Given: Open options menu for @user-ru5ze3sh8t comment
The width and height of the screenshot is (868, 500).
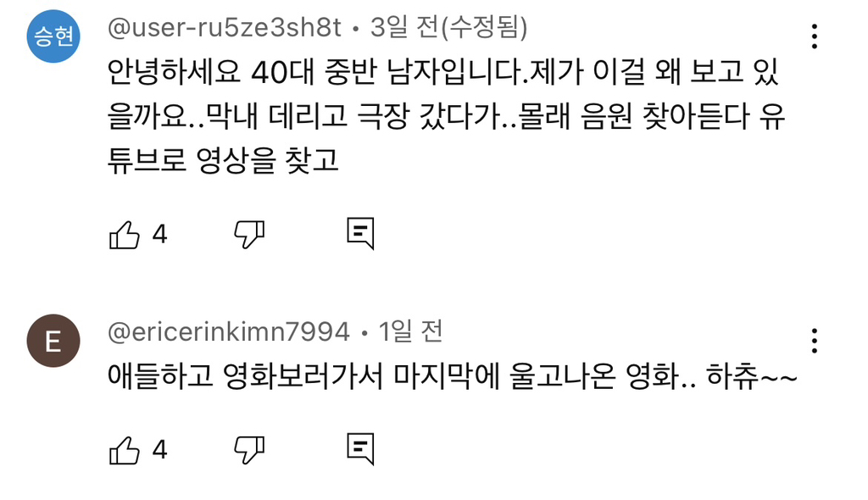Looking at the screenshot, I should click(x=815, y=36).
